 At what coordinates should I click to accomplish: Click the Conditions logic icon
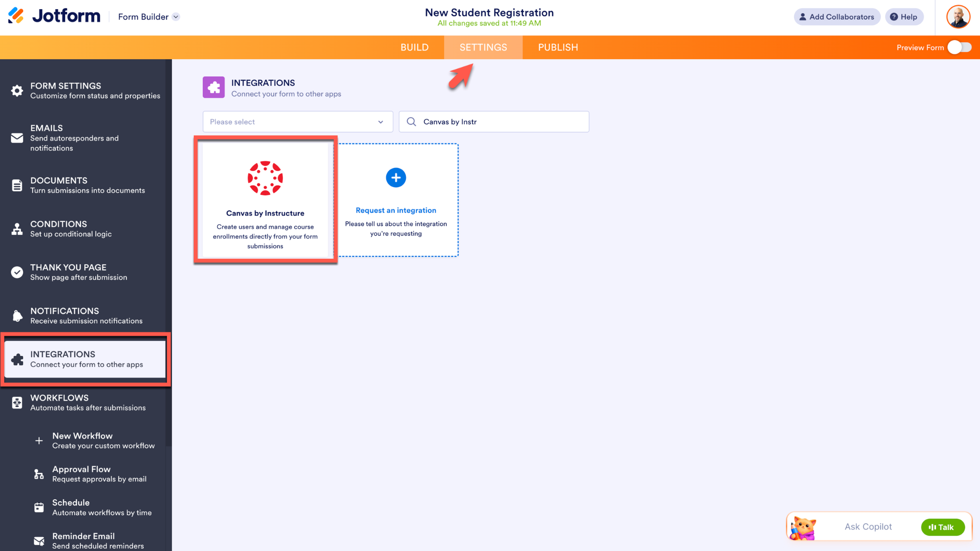pos(17,229)
